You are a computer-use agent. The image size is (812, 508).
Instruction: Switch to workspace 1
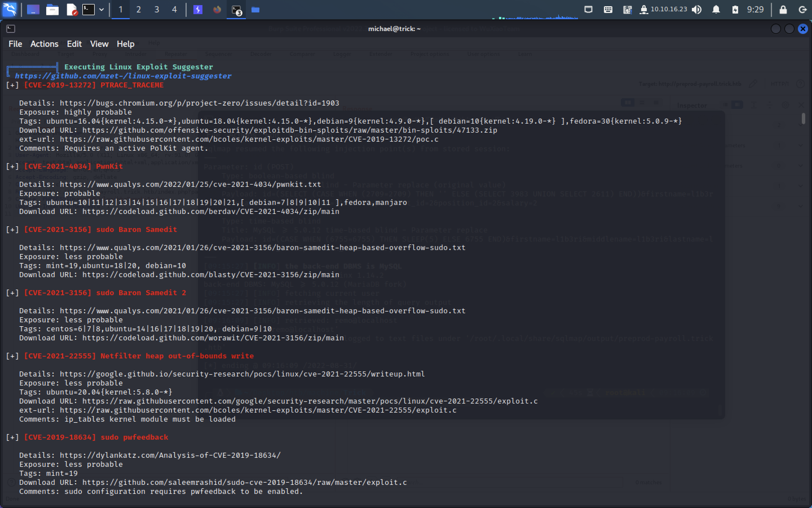click(x=120, y=9)
